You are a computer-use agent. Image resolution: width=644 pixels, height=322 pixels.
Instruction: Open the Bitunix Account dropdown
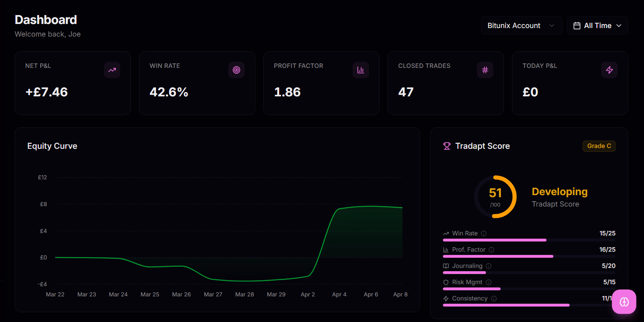click(521, 26)
